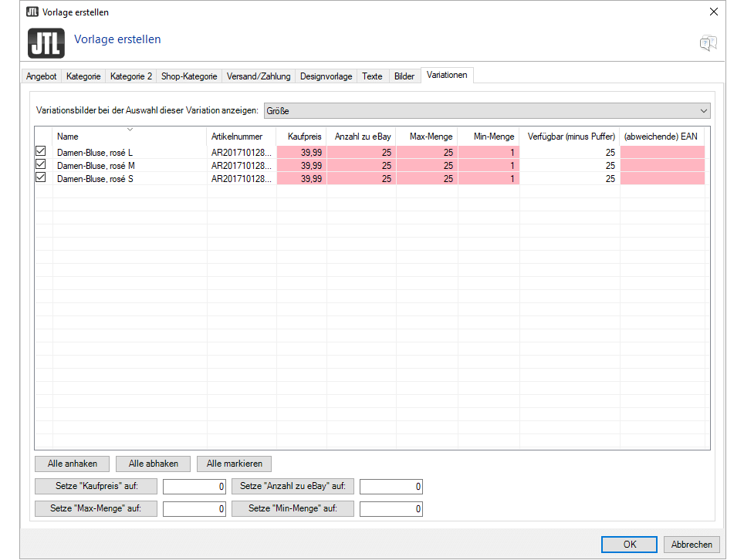
Task: Switch to the Angebot tab
Action: 41,76
